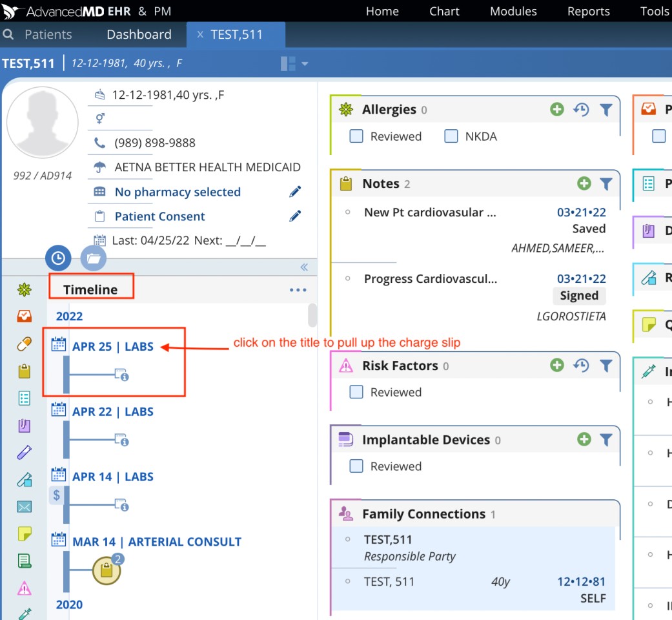Select the immunizations syringe icon in the sidebar
This screenshot has width=672, height=620.
[25, 614]
